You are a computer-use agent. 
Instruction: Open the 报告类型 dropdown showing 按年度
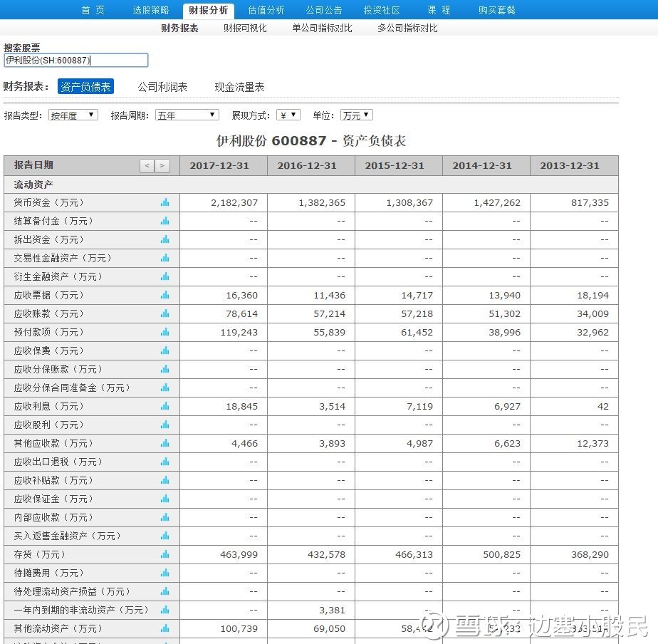point(72,114)
